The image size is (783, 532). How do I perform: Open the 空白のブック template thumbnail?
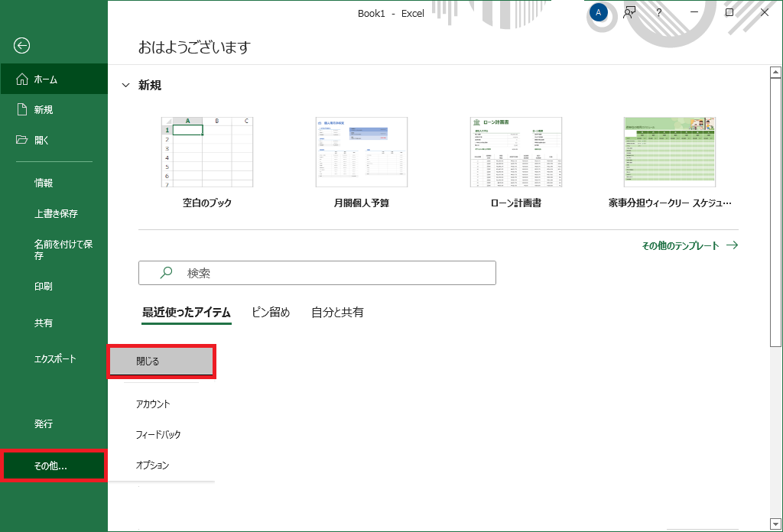point(206,152)
